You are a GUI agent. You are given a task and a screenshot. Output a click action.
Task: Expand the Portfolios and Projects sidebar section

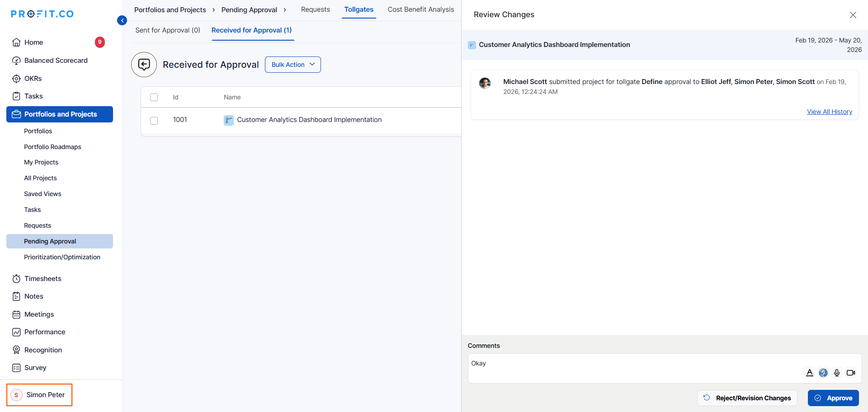tap(60, 114)
